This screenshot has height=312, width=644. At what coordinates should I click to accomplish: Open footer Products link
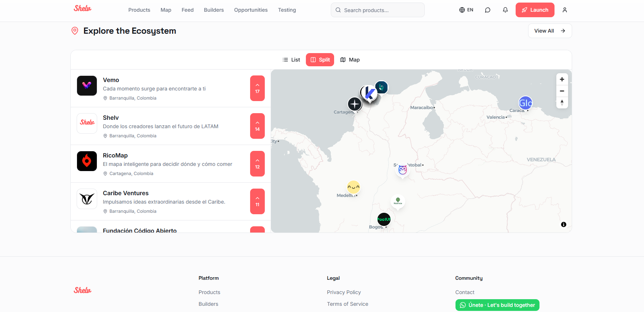point(209,292)
